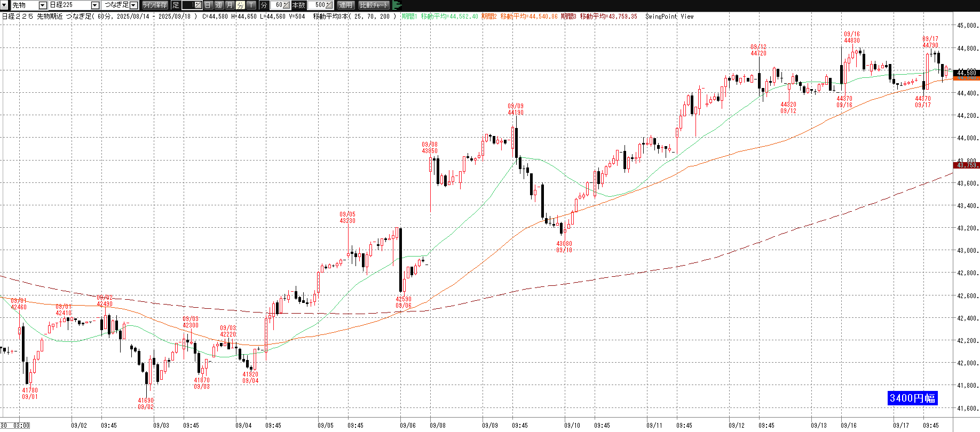Image resolution: width=980 pixels, height=432 pixels.
Task: Click the SwingPoint View label
Action: tap(669, 17)
